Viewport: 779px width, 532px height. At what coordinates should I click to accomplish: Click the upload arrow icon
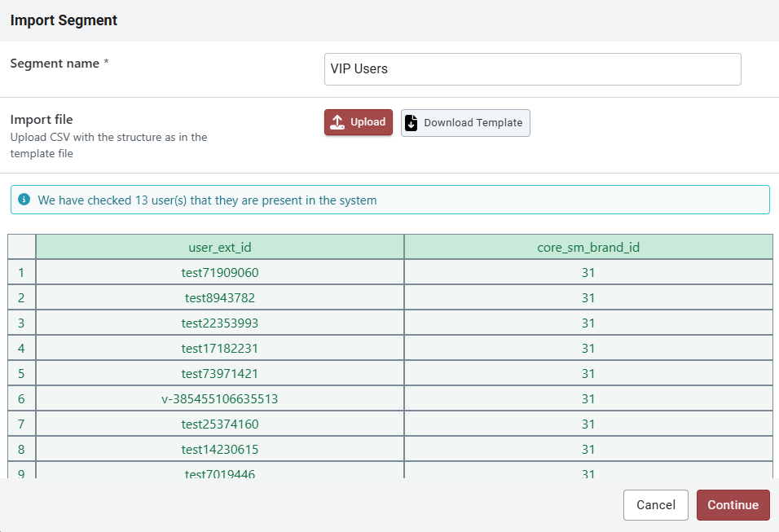pyautogui.click(x=338, y=122)
